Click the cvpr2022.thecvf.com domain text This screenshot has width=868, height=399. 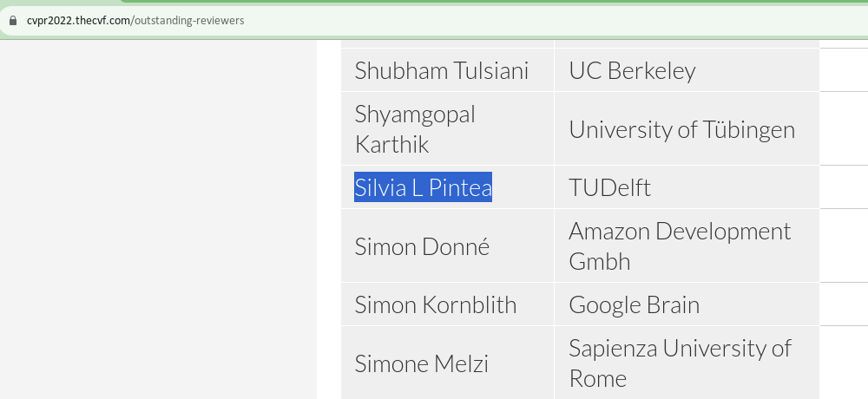[x=79, y=21]
